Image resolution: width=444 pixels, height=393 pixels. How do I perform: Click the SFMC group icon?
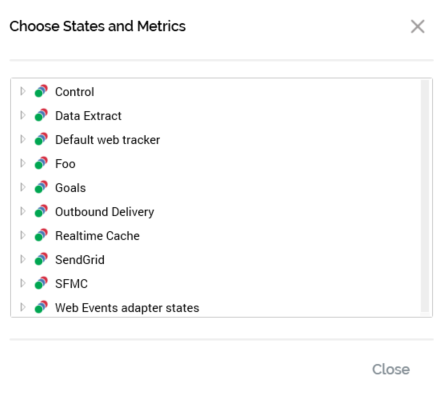click(x=41, y=283)
